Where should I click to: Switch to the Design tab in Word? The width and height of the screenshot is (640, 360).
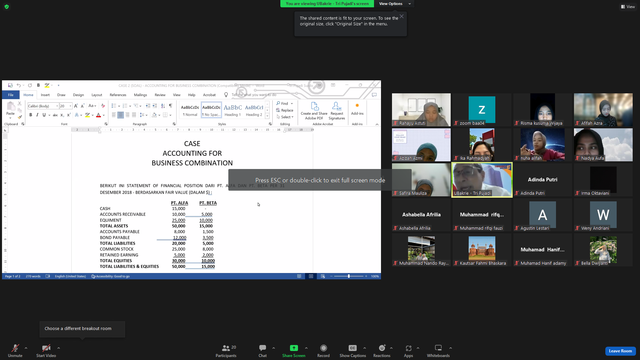point(78,95)
